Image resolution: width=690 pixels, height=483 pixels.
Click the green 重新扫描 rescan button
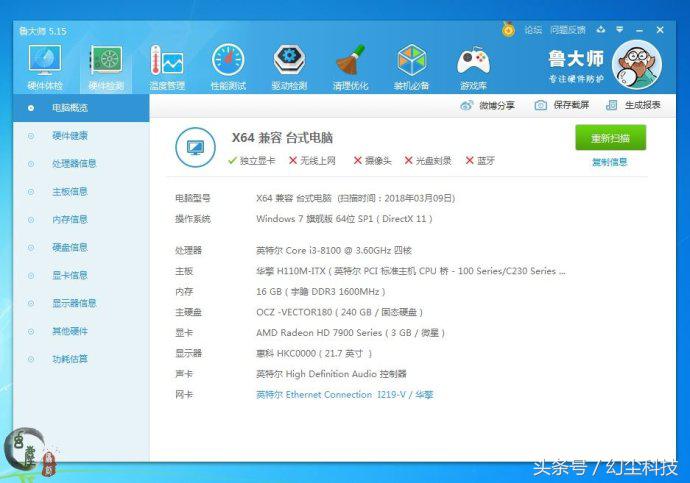(x=610, y=138)
